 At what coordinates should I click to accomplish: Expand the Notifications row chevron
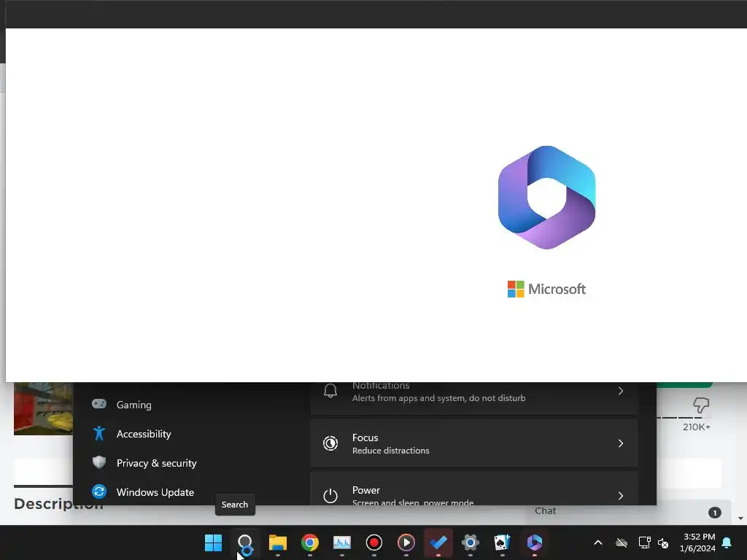pyautogui.click(x=621, y=391)
